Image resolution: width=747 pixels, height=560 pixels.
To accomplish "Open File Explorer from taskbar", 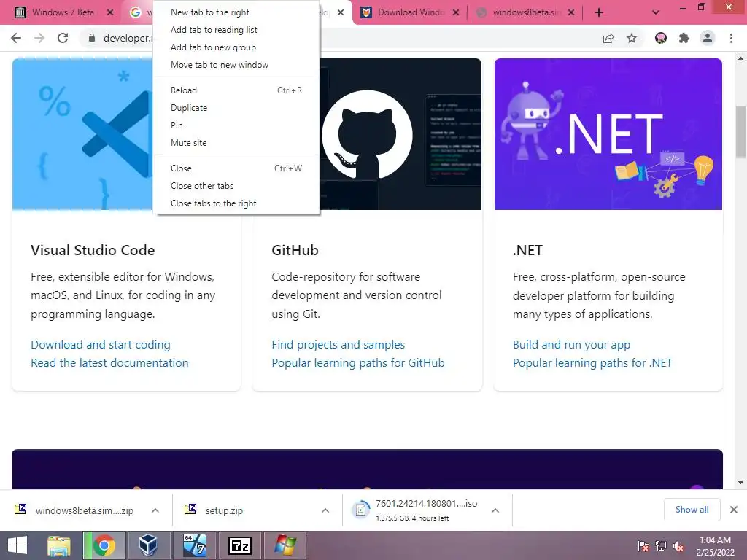I will [x=59, y=545].
